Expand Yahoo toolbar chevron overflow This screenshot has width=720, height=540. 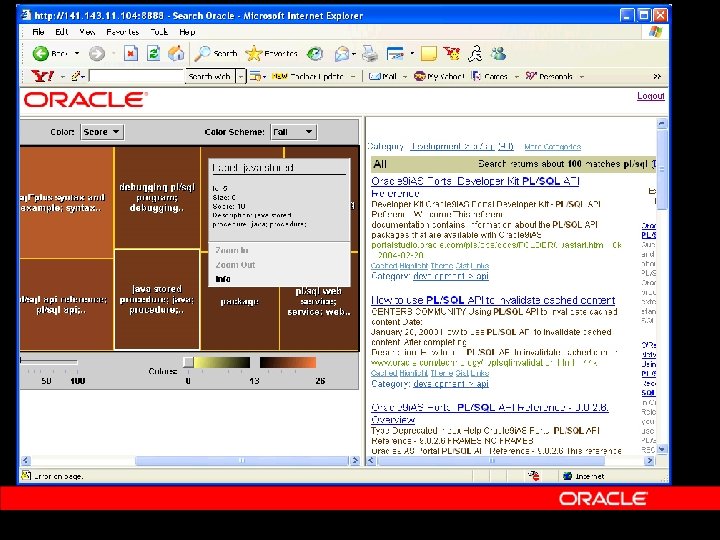click(x=657, y=76)
